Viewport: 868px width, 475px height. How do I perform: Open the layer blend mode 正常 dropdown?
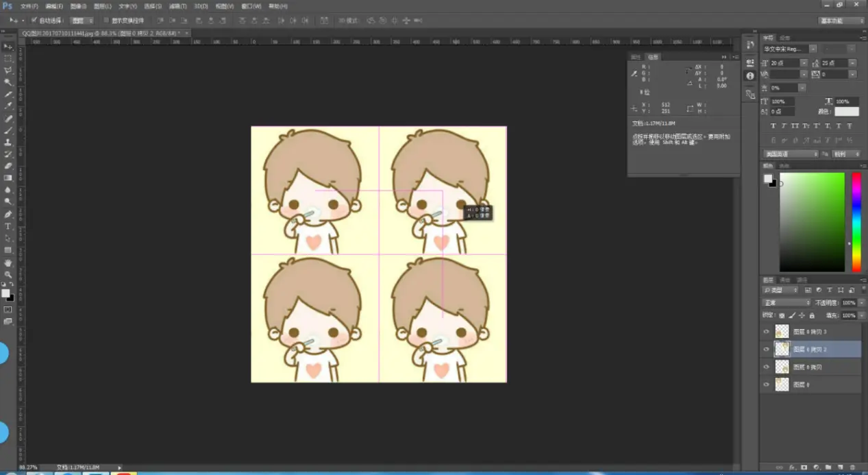(787, 303)
